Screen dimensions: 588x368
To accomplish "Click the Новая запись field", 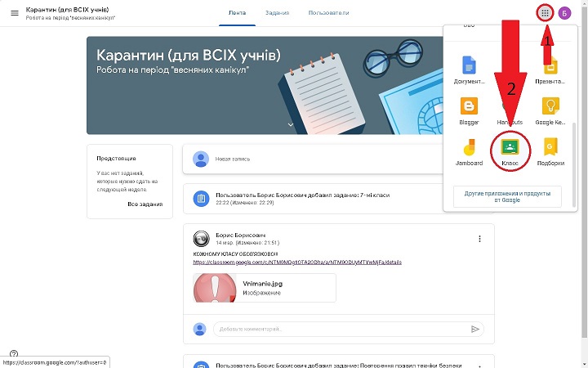I will pyautogui.click(x=313, y=159).
